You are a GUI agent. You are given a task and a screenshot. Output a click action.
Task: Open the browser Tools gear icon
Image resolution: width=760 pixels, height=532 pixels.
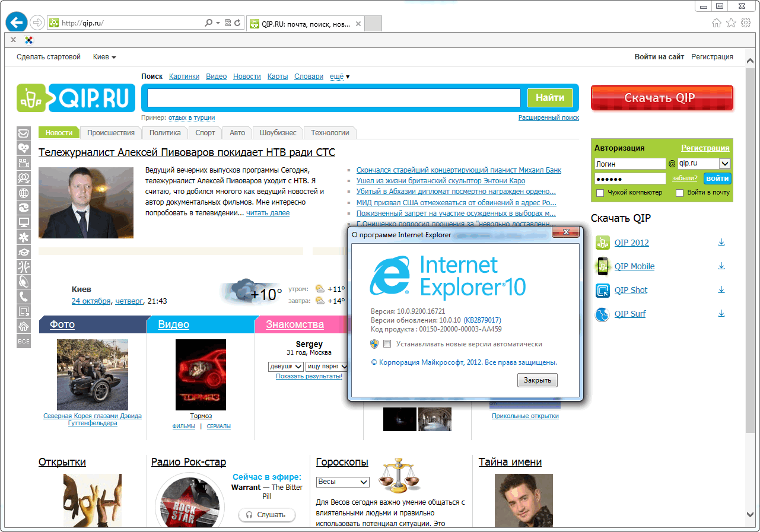coord(746,23)
